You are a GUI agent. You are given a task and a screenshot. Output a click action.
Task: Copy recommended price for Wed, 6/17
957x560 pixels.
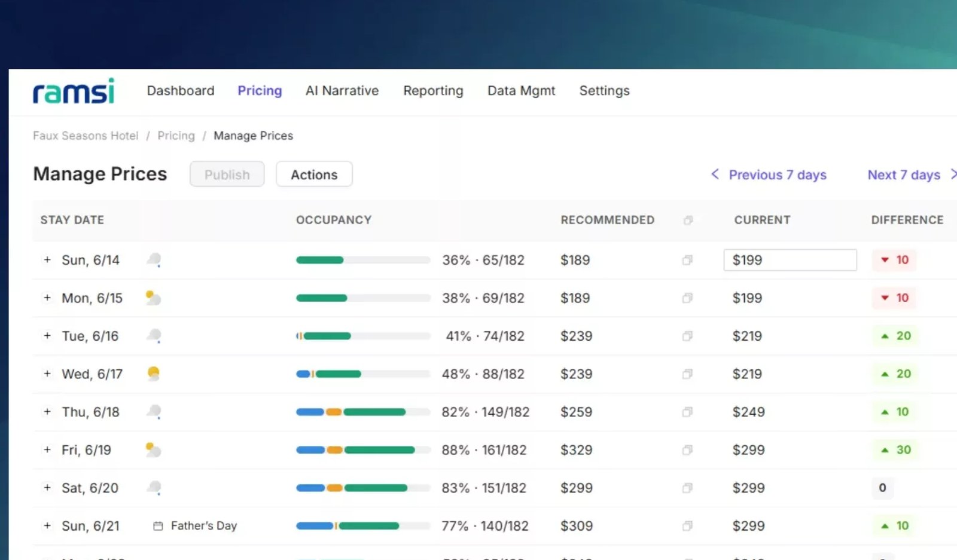687,374
